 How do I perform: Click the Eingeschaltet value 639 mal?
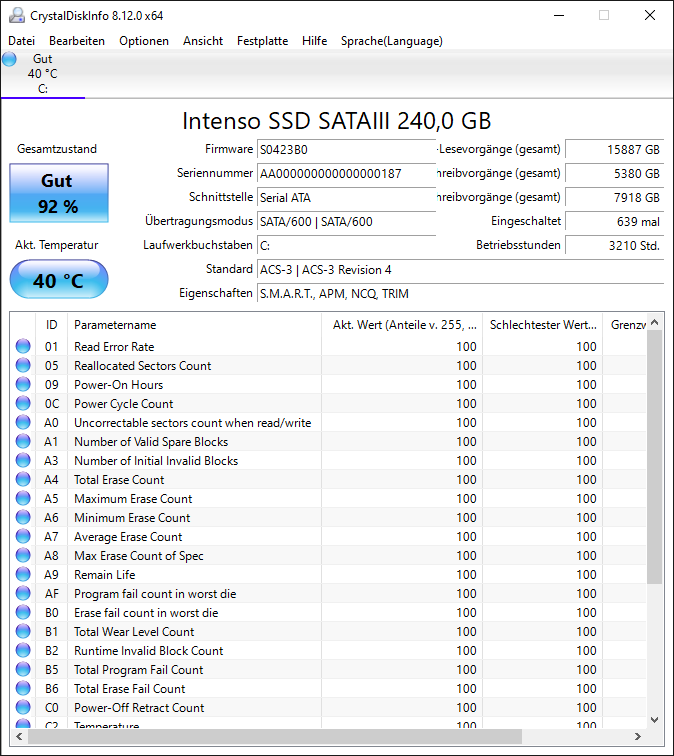click(x=615, y=222)
